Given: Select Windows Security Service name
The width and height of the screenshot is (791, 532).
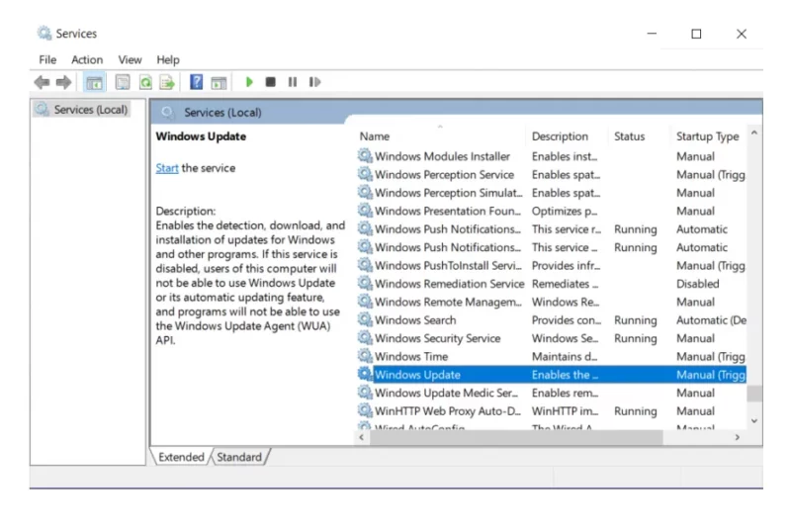Looking at the screenshot, I should [437, 337].
